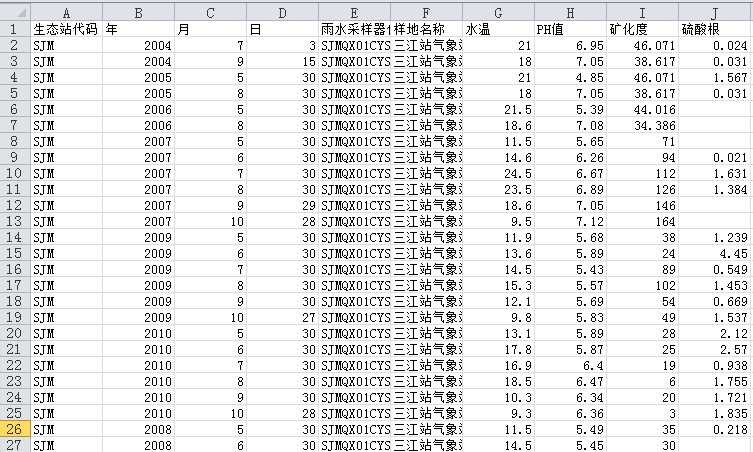The image size is (753, 452).
Task: Click the '日' header cell
Action: tap(282, 29)
